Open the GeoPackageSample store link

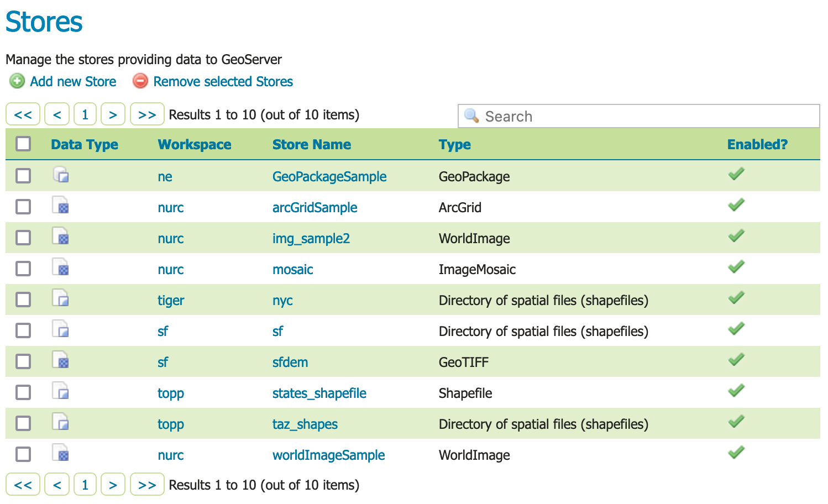coord(329,177)
